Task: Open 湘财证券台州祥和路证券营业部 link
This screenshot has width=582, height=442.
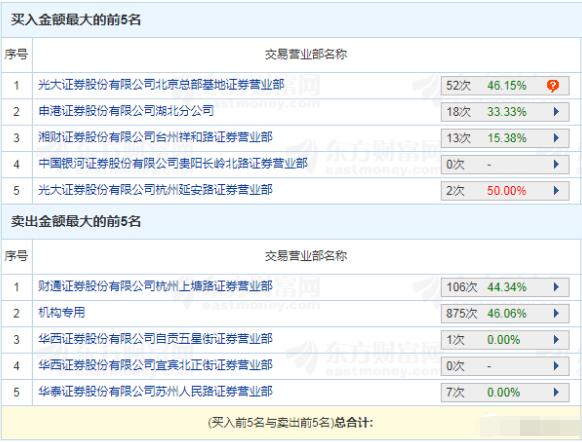Action: [155, 137]
